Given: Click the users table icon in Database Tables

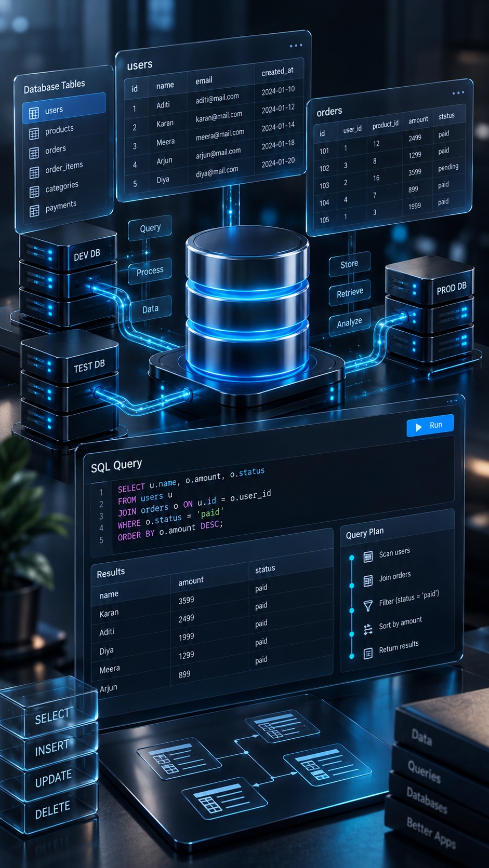Looking at the screenshot, I should [34, 113].
